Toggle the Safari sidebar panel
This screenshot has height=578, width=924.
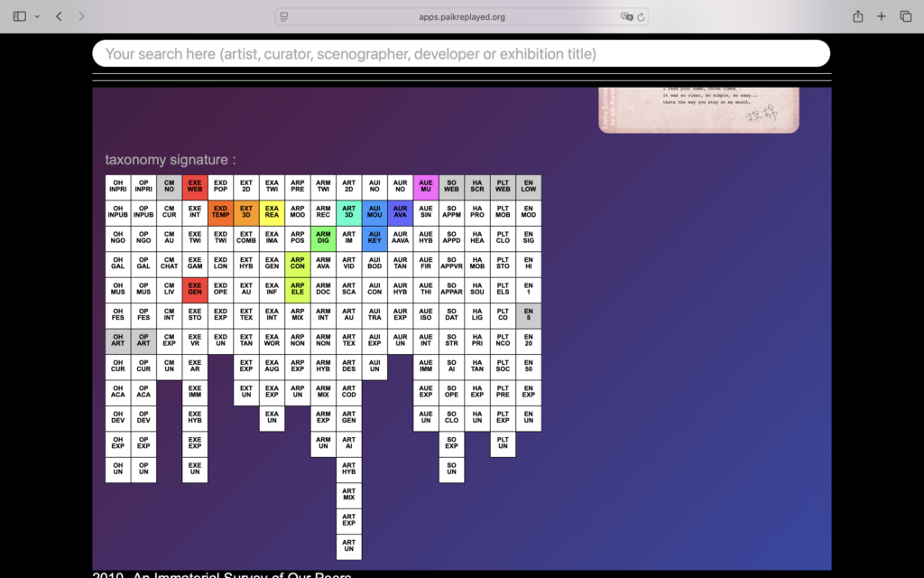click(20, 16)
